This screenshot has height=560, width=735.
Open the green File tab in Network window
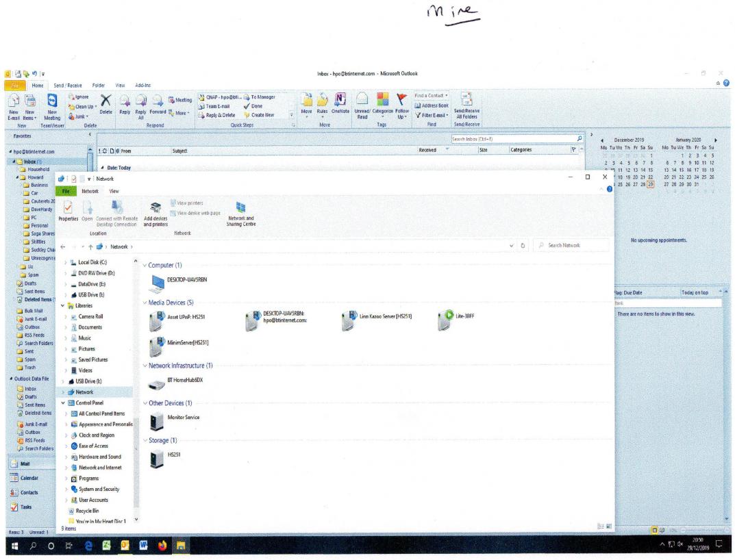[x=66, y=191]
